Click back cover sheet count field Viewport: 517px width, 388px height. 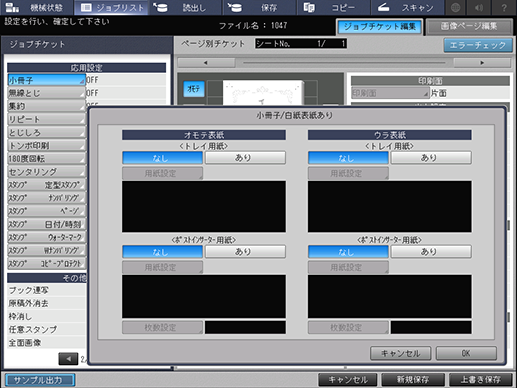431,328
